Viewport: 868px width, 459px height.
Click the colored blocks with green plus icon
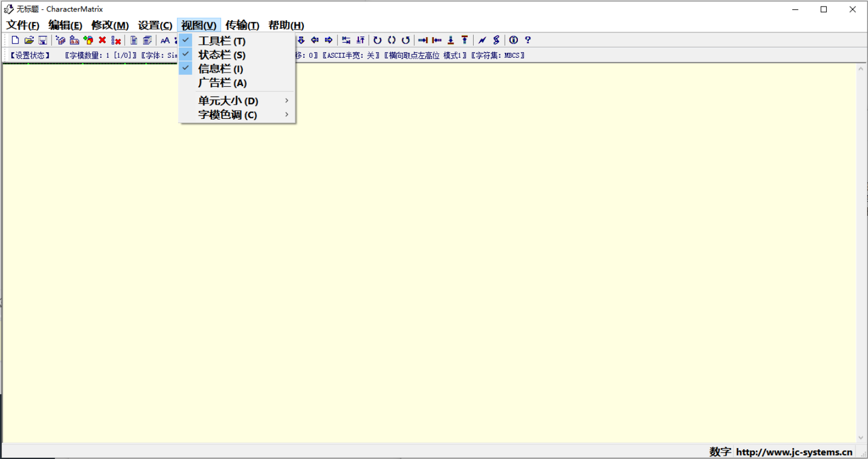(88, 40)
